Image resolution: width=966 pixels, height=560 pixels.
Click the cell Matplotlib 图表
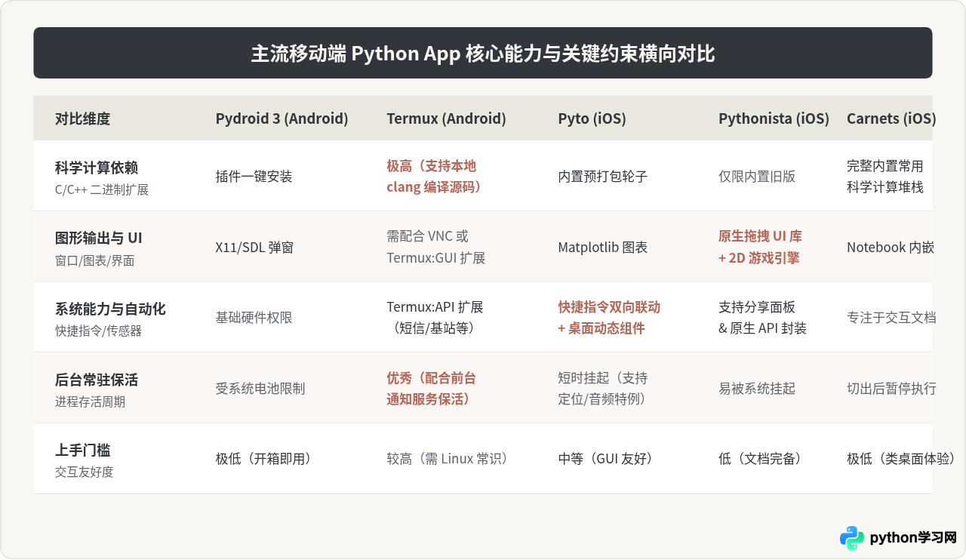pos(602,248)
